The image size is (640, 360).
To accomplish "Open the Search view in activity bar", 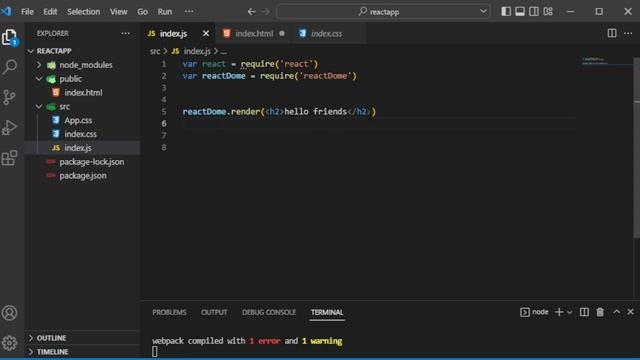I will [x=9, y=67].
